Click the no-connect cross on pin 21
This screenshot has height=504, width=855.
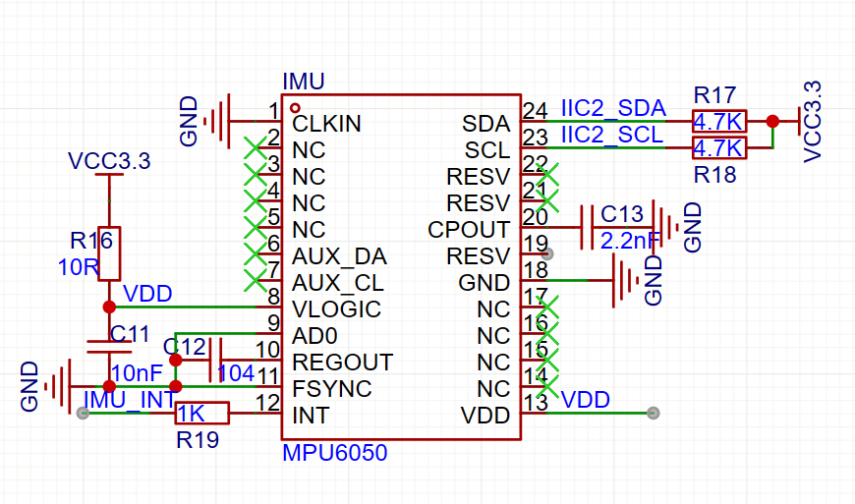[547, 201]
